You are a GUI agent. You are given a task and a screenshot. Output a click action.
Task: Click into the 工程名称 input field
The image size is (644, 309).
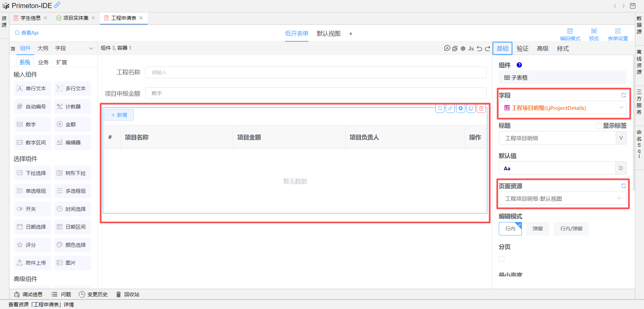315,73
